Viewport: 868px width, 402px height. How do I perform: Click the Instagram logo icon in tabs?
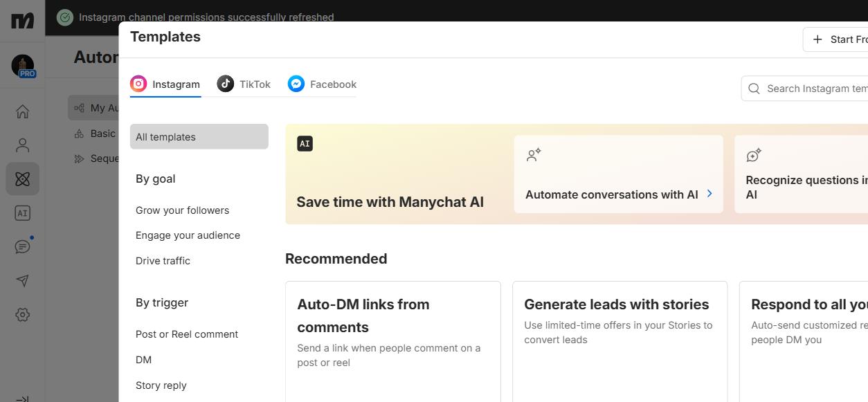[138, 84]
